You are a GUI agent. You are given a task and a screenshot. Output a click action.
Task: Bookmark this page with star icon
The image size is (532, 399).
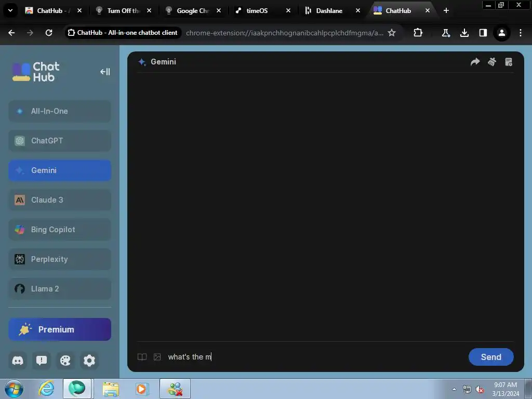(392, 33)
